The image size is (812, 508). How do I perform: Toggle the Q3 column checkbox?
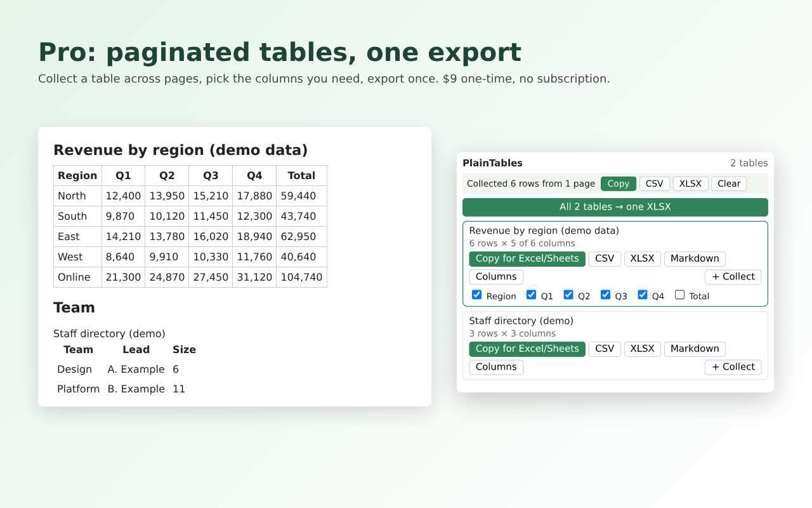tap(605, 295)
